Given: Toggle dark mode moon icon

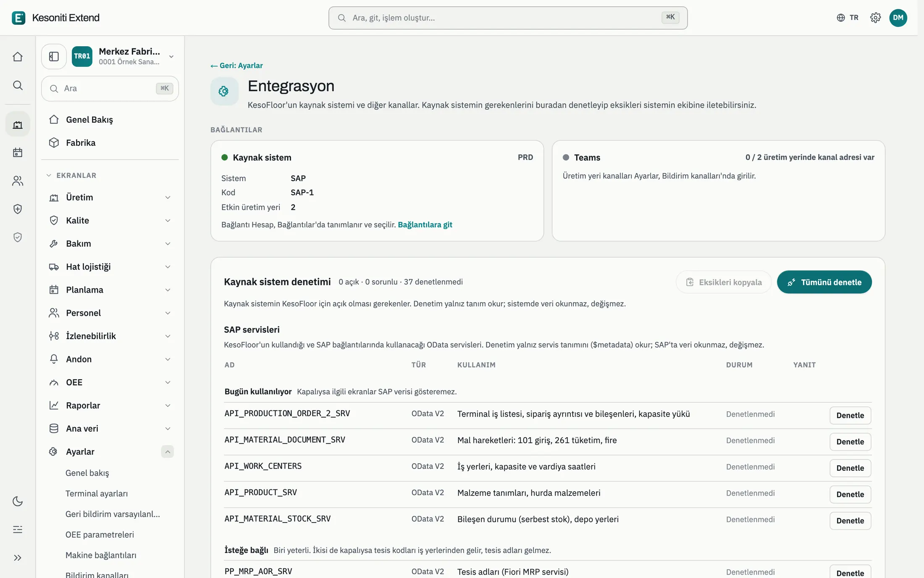Looking at the screenshot, I should coord(18,501).
